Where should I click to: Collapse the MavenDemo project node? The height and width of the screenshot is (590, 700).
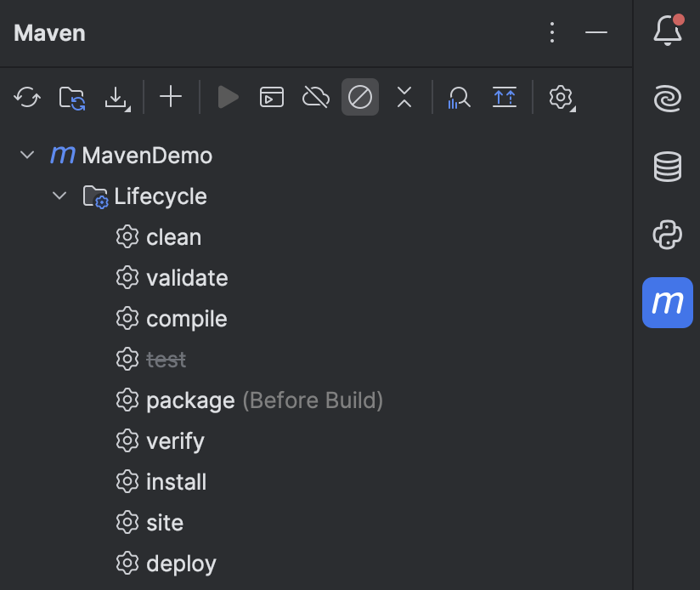point(26,155)
